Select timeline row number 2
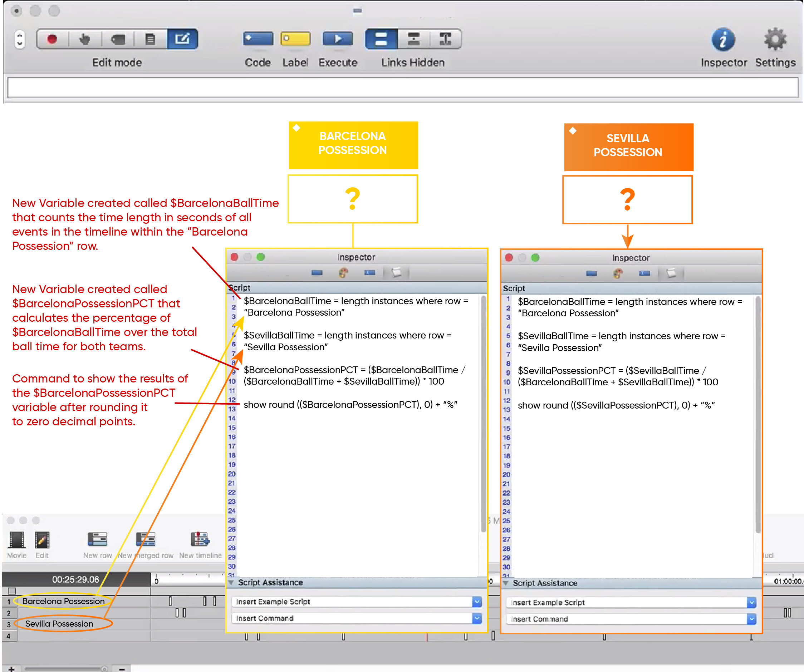The width and height of the screenshot is (804, 672). click(x=9, y=613)
